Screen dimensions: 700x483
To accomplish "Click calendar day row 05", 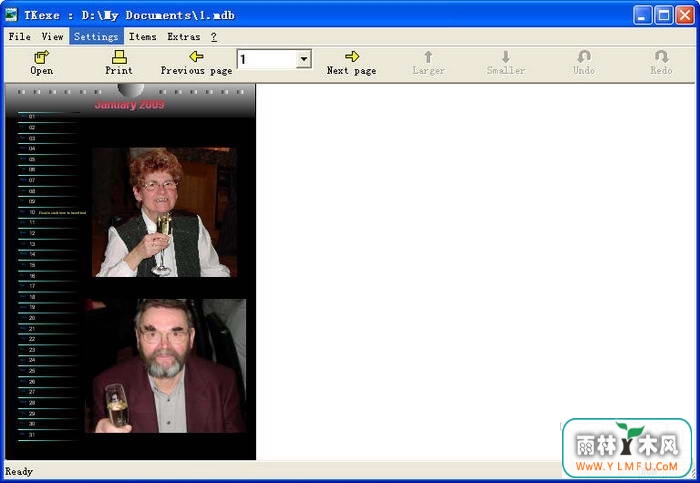I will (49, 159).
